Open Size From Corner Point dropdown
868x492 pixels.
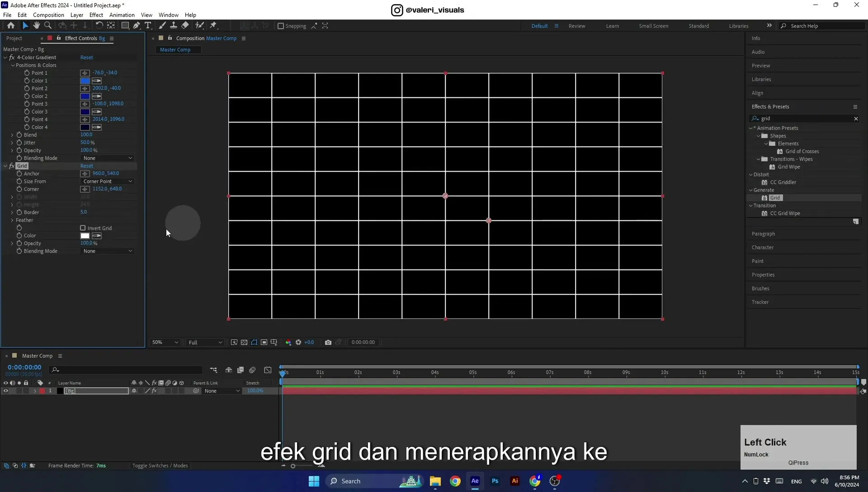[108, 181]
